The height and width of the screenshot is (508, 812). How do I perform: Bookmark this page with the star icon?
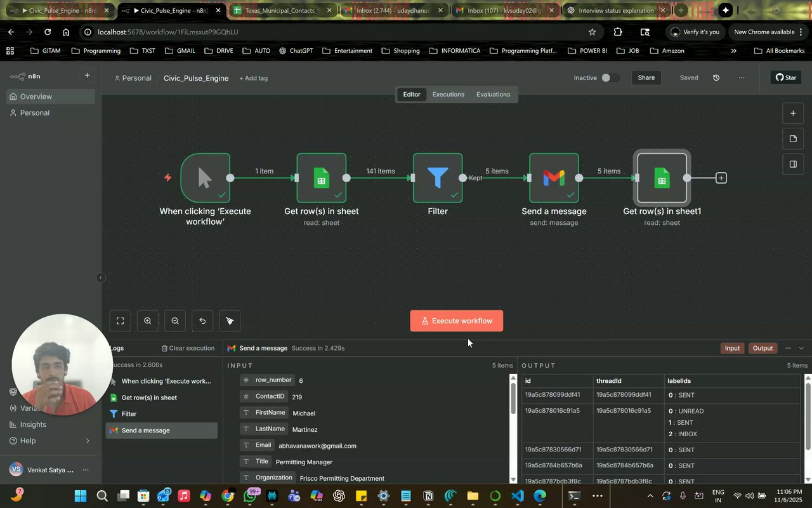click(x=592, y=32)
